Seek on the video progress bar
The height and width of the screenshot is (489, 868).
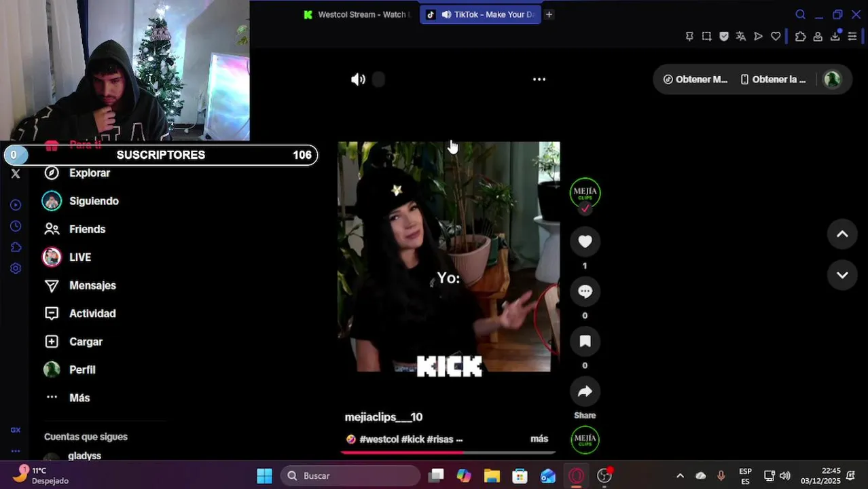pyautogui.click(x=448, y=452)
